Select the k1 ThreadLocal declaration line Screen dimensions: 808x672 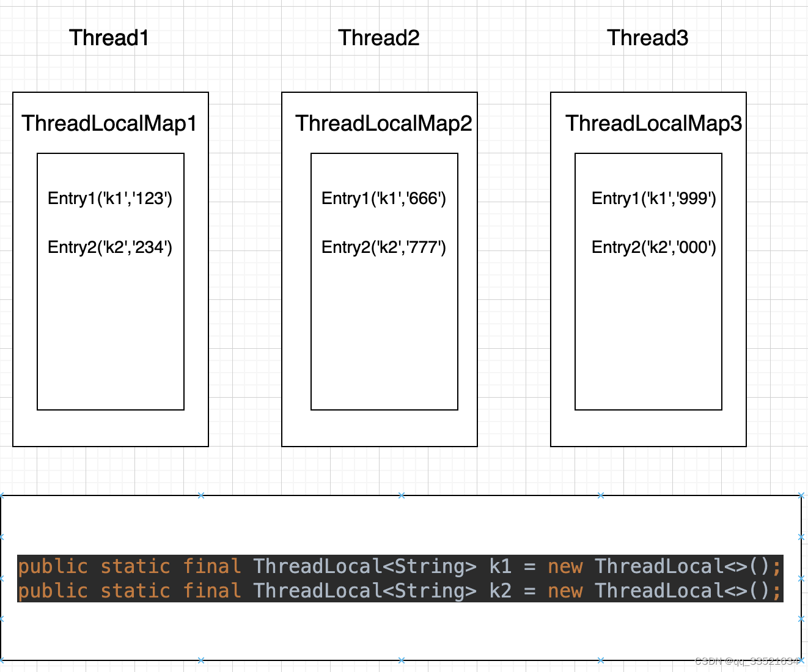pyautogui.click(x=400, y=566)
